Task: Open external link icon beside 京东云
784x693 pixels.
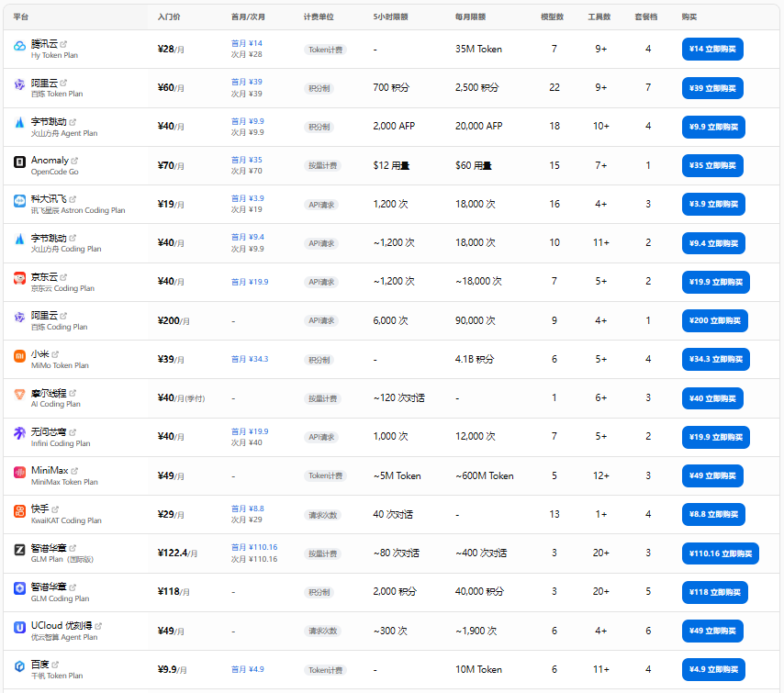Action: (63, 276)
